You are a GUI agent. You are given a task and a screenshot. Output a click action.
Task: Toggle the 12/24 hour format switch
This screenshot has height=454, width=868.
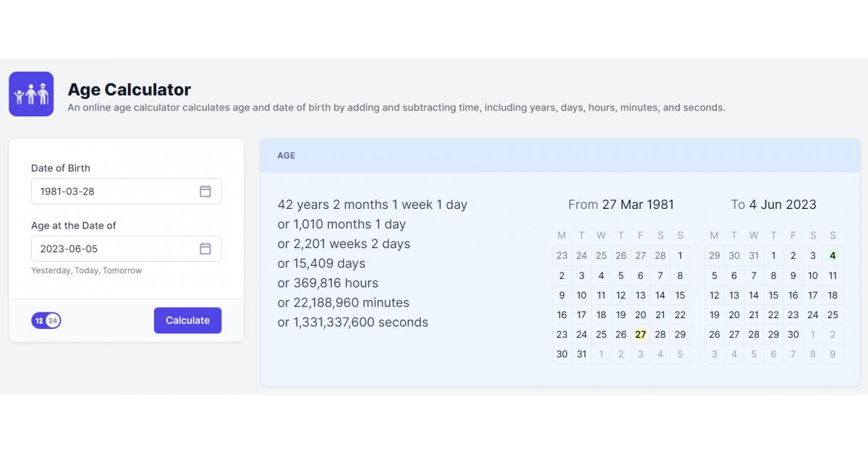[46, 320]
